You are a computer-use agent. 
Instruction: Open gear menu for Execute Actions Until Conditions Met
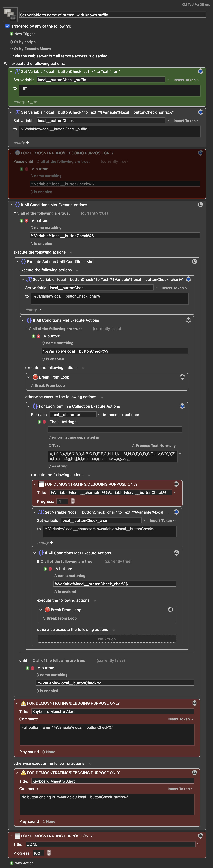tap(194, 261)
